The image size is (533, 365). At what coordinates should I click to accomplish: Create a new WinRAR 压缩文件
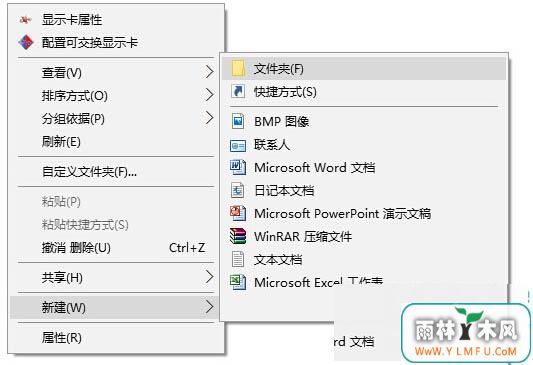pos(364,237)
